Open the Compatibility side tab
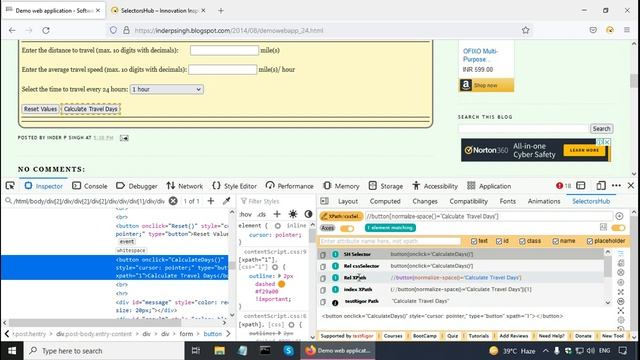This screenshot has width=640, height=360. tap(469, 201)
